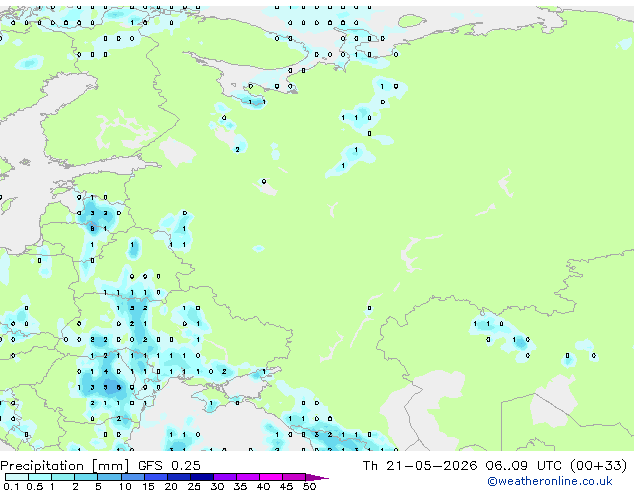Select the '(00+33)' forecast offset text

(x=598, y=466)
